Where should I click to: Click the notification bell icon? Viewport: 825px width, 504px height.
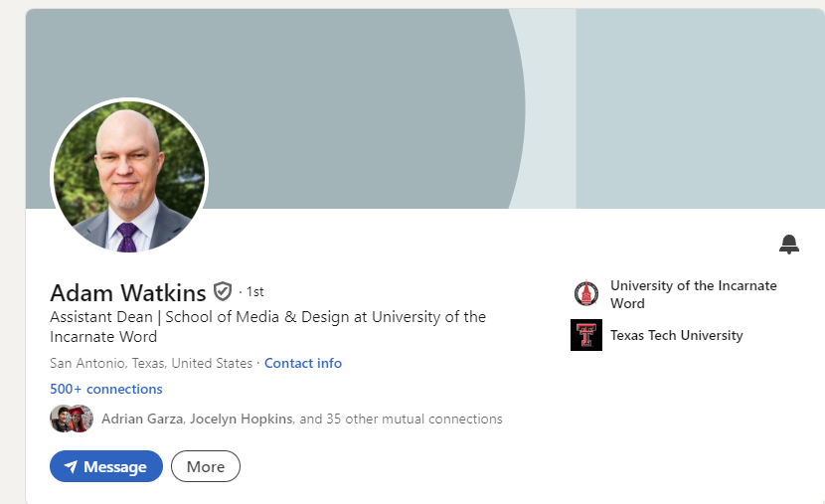[788, 245]
